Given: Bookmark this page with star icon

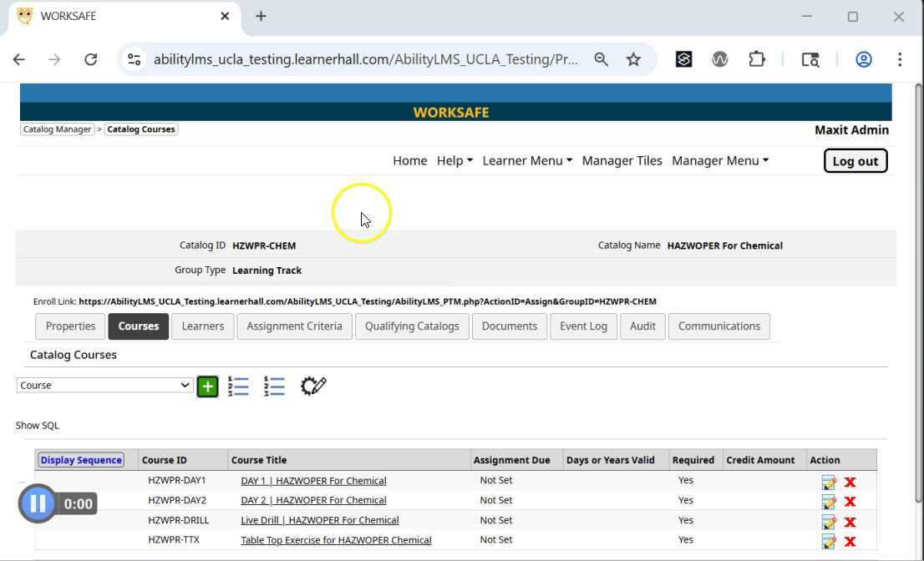Looking at the screenshot, I should [633, 59].
